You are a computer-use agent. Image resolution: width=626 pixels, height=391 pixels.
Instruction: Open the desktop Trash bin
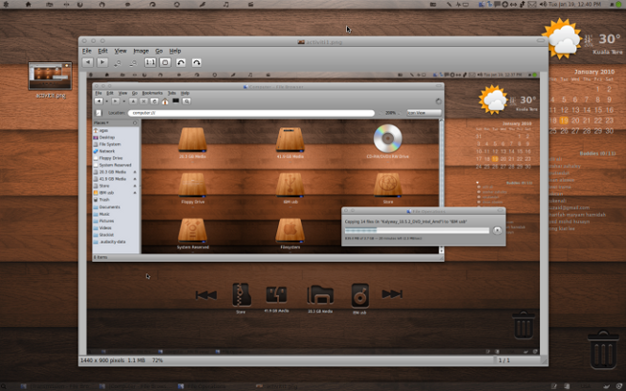(x=603, y=349)
